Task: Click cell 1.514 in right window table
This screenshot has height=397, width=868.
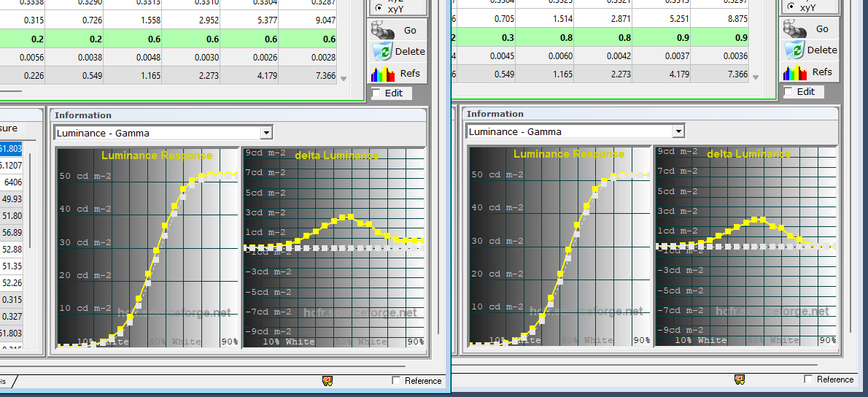Action: coord(544,19)
